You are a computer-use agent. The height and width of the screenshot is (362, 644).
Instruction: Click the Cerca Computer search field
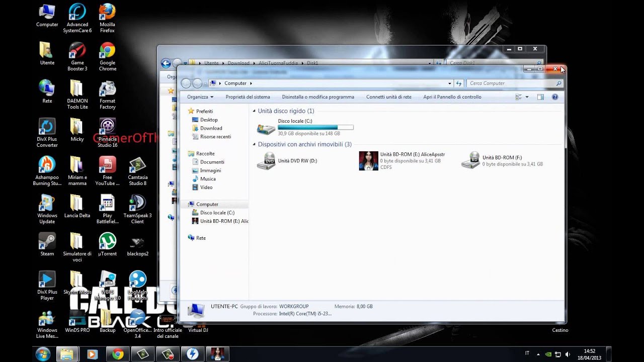click(x=515, y=83)
